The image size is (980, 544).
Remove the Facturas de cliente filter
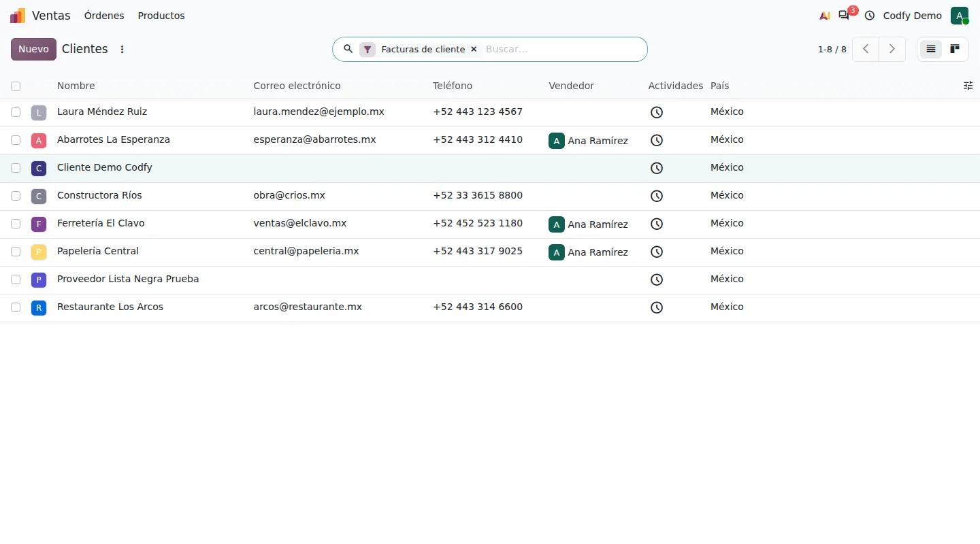tap(474, 49)
